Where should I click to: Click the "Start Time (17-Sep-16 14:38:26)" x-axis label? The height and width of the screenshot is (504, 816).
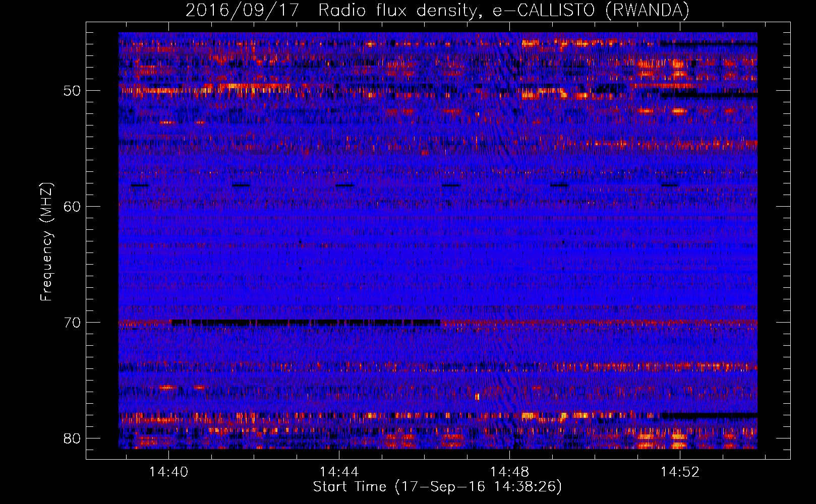pos(437,487)
